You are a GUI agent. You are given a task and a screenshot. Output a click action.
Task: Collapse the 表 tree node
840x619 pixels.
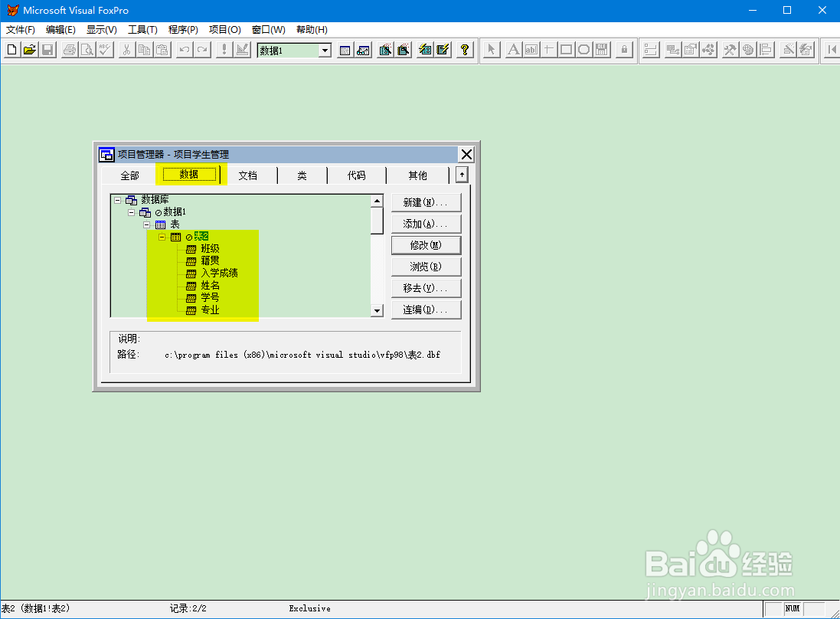146,224
